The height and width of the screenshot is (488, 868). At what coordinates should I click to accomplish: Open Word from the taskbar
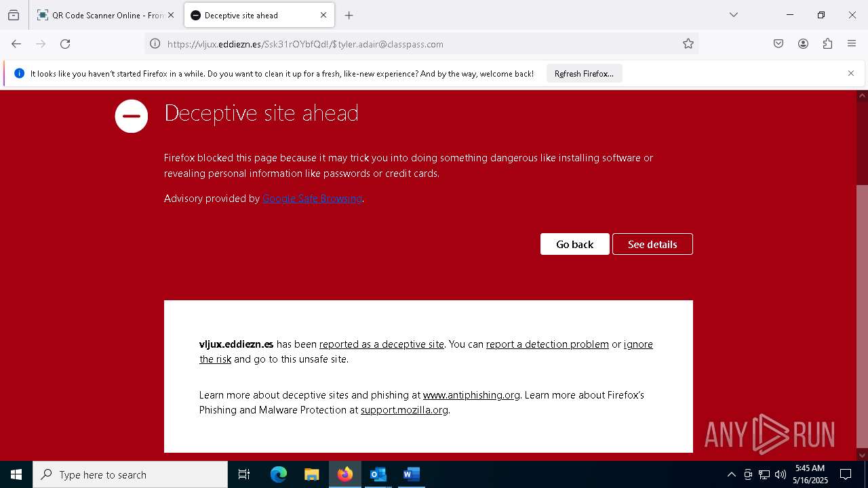411,474
